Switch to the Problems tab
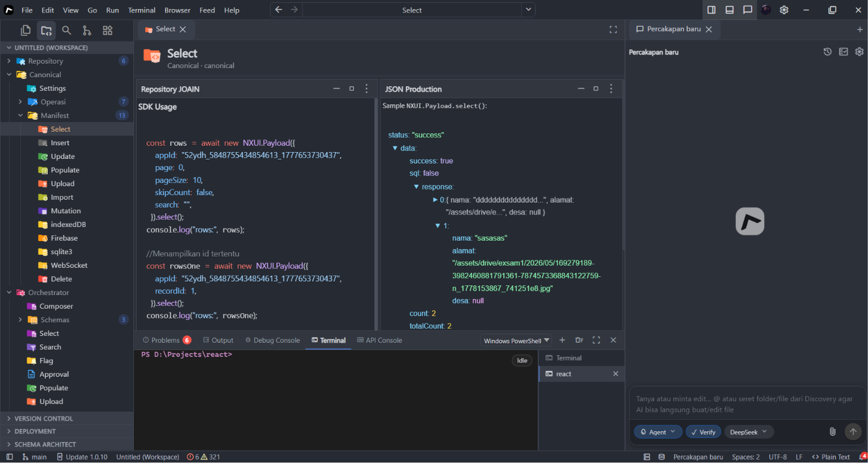Image resolution: width=868 pixels, height=463 pixels. pos(167,340)
